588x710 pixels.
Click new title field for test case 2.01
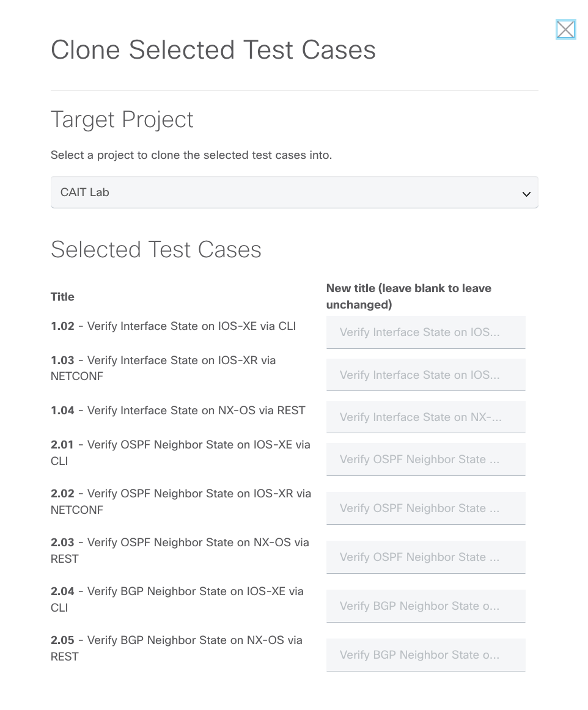[425, 459]
